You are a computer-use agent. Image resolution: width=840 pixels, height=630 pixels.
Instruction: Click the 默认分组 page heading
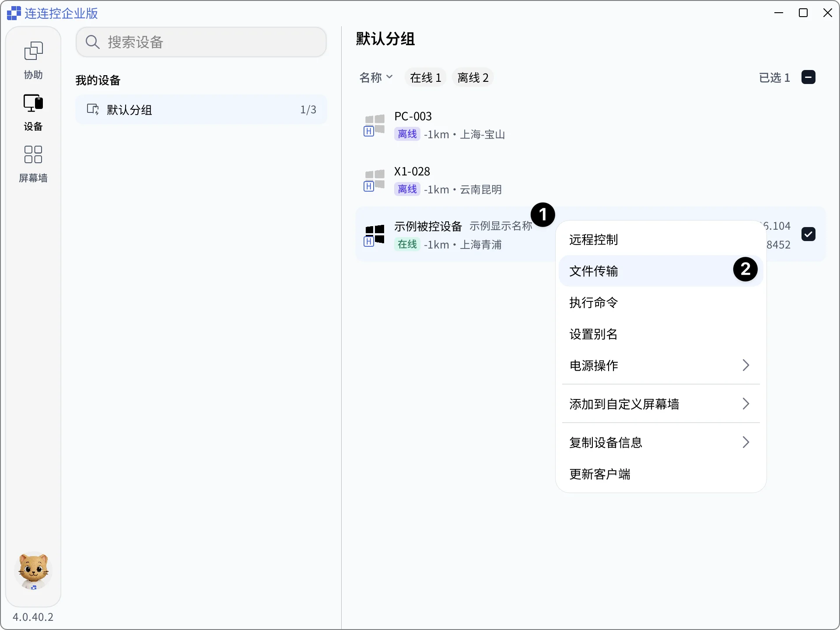pos(385,38)
